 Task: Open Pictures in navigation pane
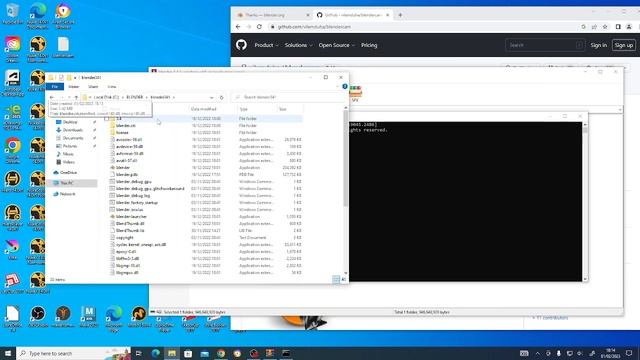70,146
